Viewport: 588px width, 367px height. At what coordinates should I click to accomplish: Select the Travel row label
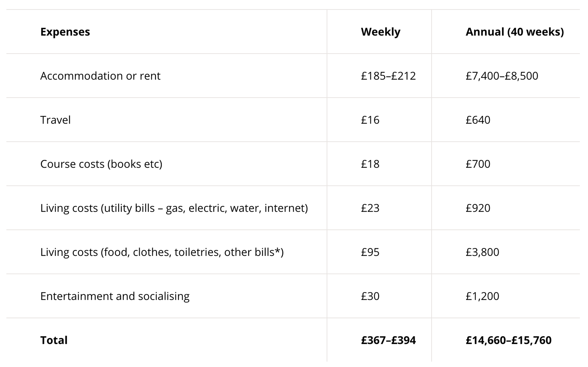click(x=55, y=120)
